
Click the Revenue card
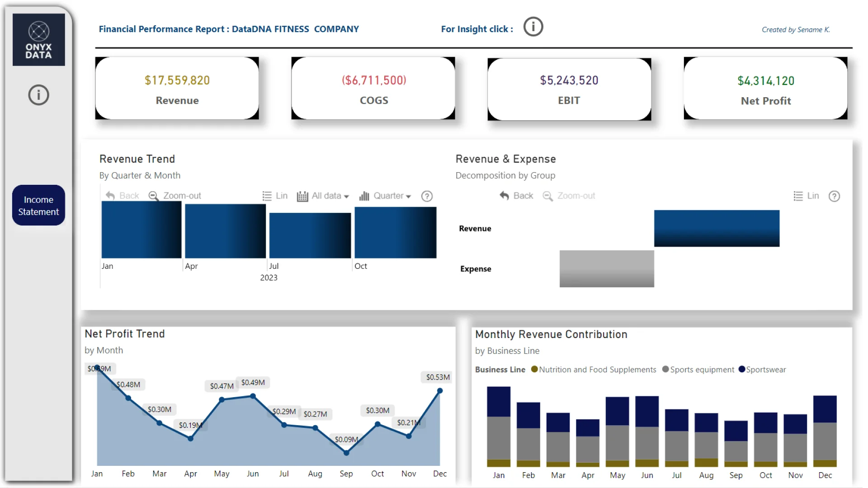(x=177, y=88)
